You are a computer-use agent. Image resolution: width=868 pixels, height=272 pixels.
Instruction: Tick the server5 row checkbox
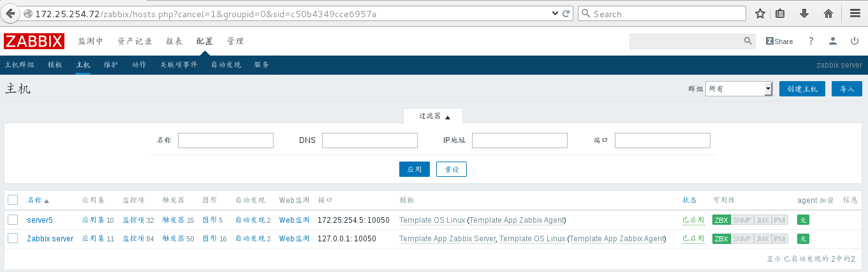click(13, 220)
